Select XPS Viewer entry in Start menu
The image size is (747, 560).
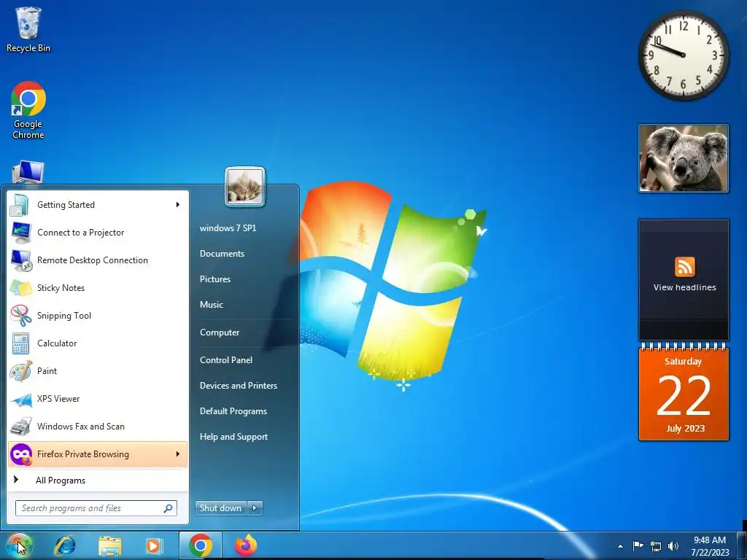pyautogui.click(x=98, y=399)
